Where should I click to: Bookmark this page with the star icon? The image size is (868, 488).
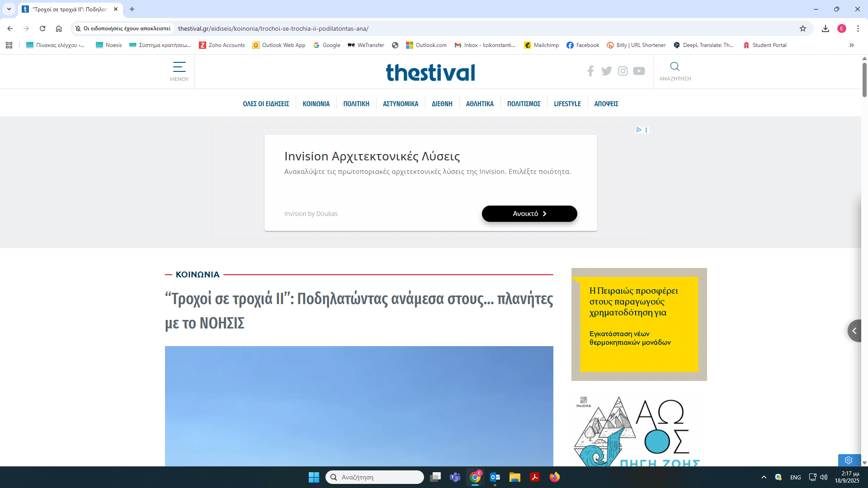click(x=802, y=28)
